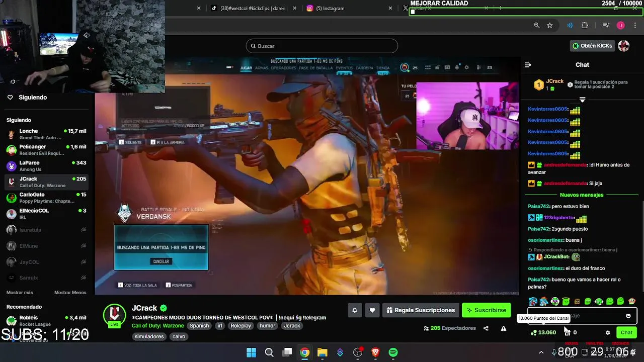
Task: Send message with green Chat button
Action: (x=626, y=332)
